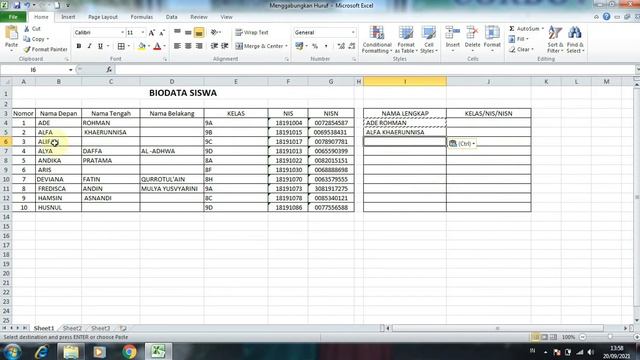The height and width of the screenshot is (360, 640).
Task: Click the Center text alignment icon
Action: tap(188, 46)
